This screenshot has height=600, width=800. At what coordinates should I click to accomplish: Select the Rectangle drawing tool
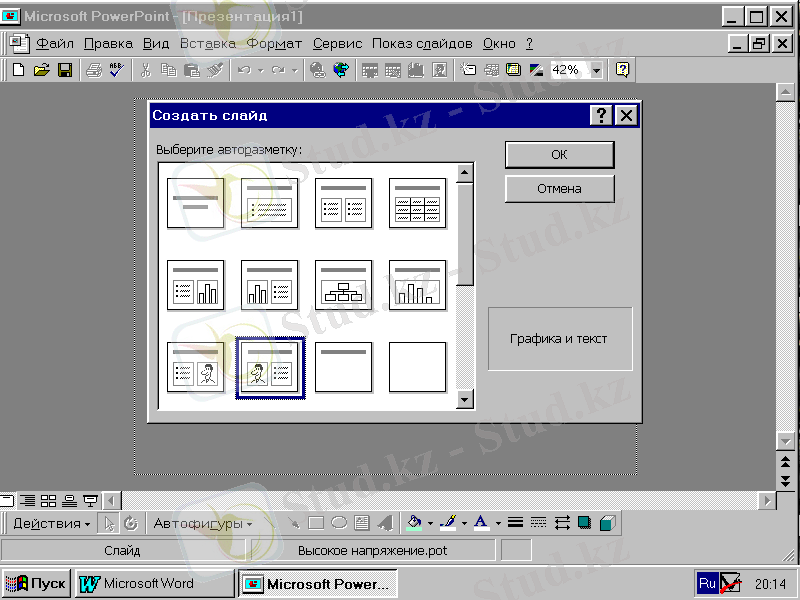coord(316,522)
